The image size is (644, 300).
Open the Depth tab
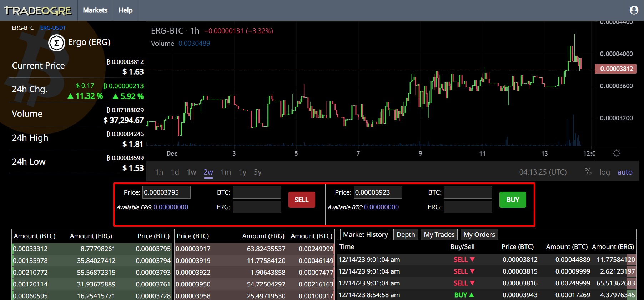tap(406, 235)
